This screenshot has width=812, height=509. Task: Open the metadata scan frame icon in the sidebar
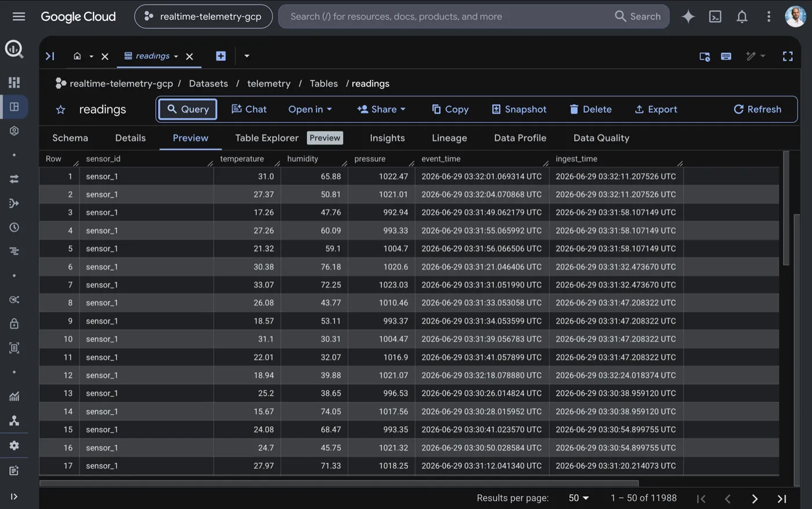[x=14, y=348]
